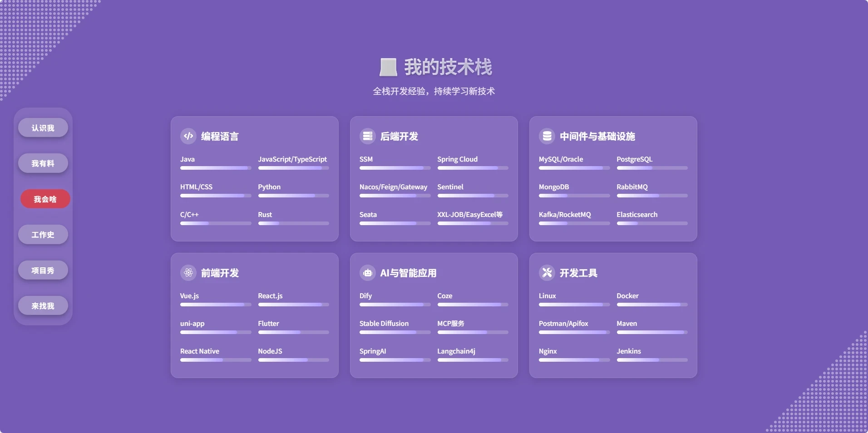Click the code icon beside 编程语言
The image size is (868, 433).
[188, 136]
